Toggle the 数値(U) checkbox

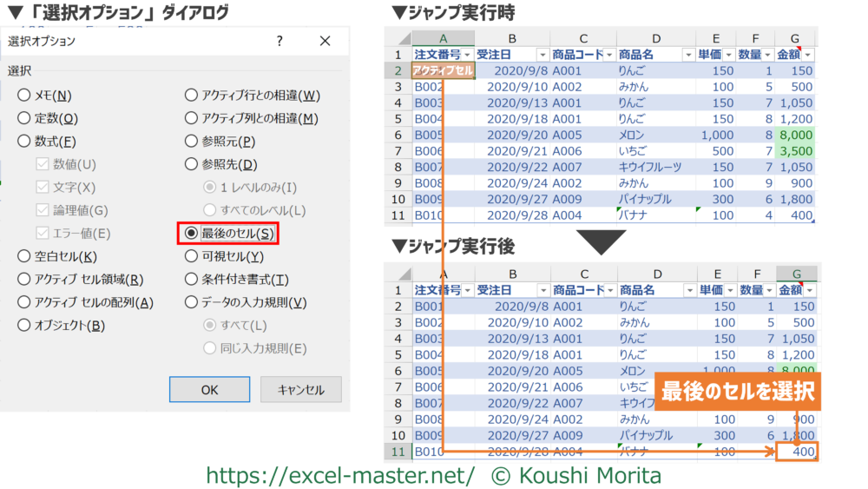point(43,164)
